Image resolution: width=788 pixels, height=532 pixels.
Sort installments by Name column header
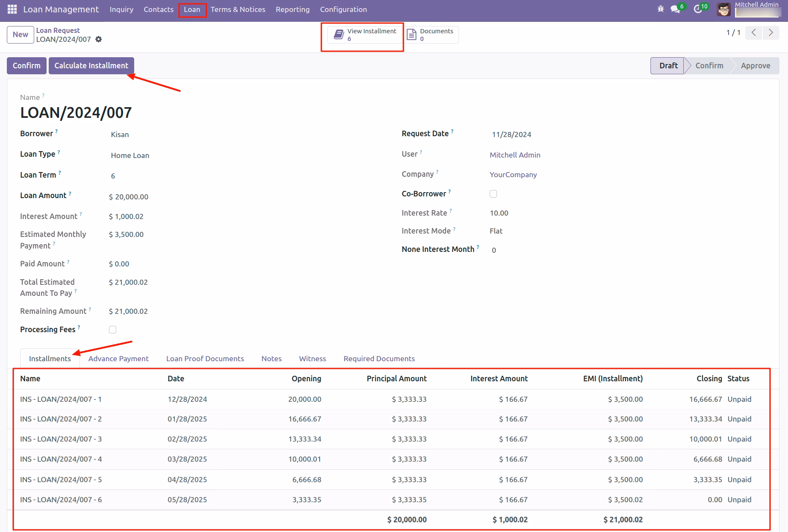[x=30, y=379]
